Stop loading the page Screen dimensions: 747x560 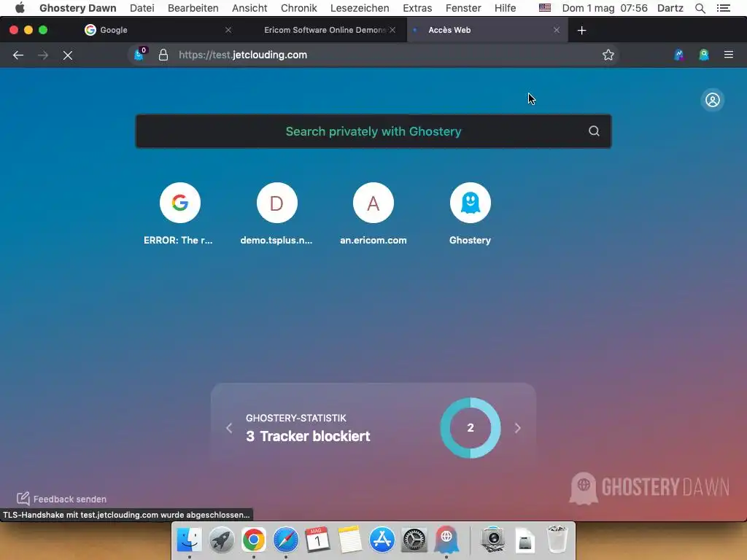pos(68,55)
